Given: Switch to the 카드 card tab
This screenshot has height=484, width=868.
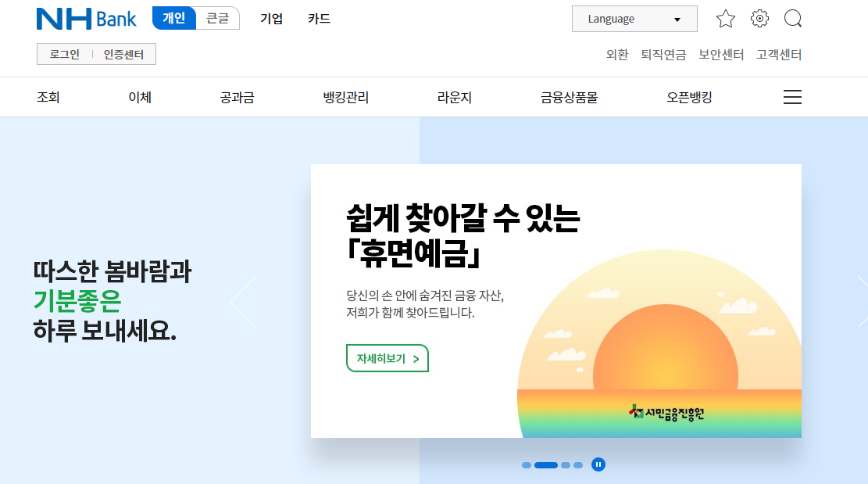Looking at the screenshot, I should coord(318,18).
